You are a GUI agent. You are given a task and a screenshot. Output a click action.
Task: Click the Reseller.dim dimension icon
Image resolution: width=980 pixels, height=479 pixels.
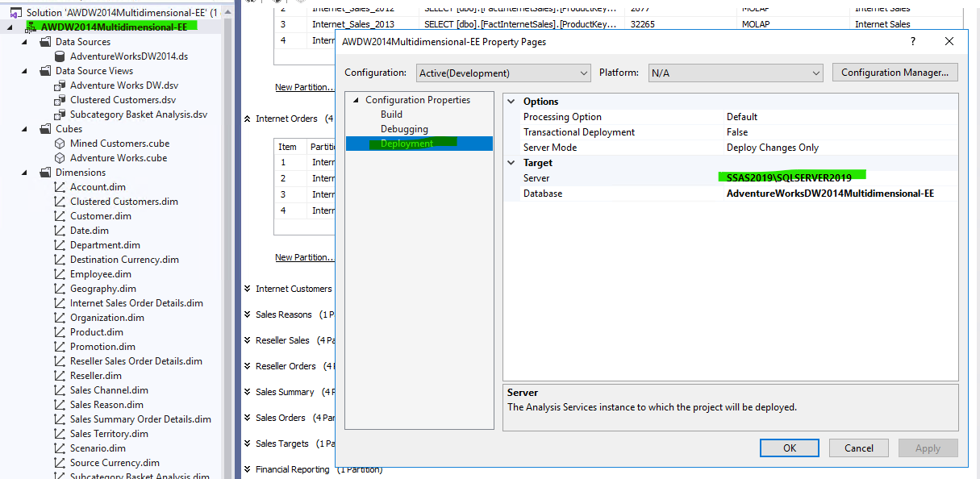click(60, 376)
